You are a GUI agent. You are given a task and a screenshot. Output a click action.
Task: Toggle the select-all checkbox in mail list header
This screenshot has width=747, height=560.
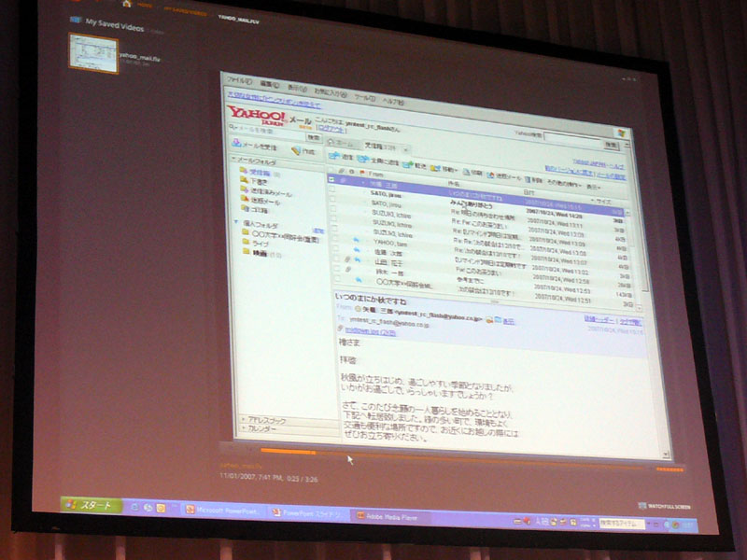tap(331, 170)
